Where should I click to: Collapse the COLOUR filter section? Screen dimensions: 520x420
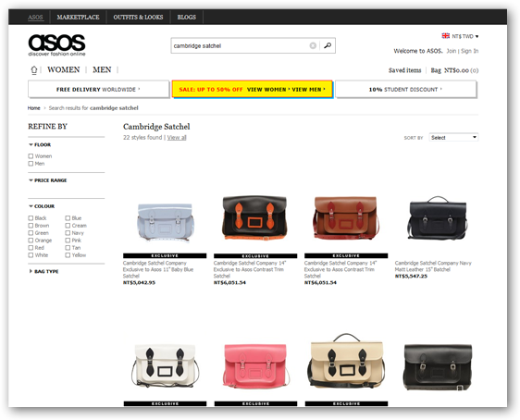[42, 206]
